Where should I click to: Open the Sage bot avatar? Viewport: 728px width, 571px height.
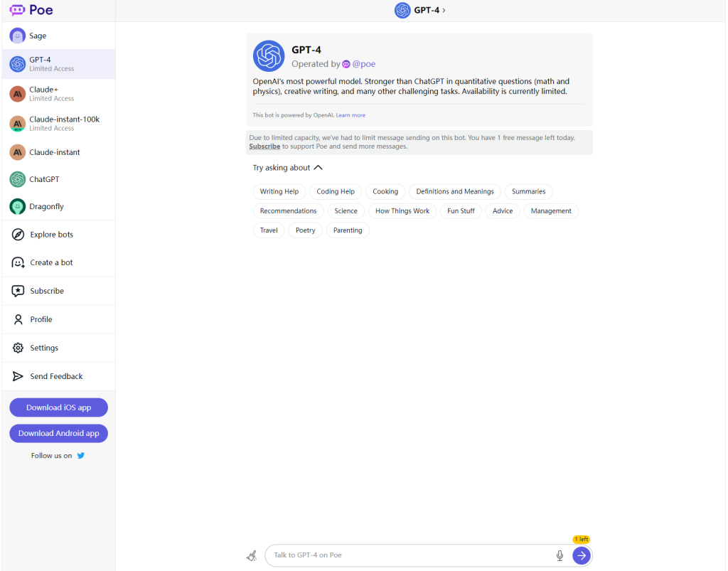click(x=18, y=36)
